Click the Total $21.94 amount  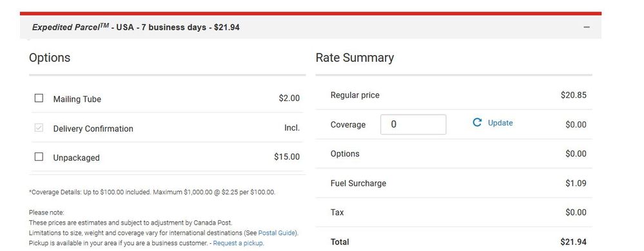pos(573,242)
